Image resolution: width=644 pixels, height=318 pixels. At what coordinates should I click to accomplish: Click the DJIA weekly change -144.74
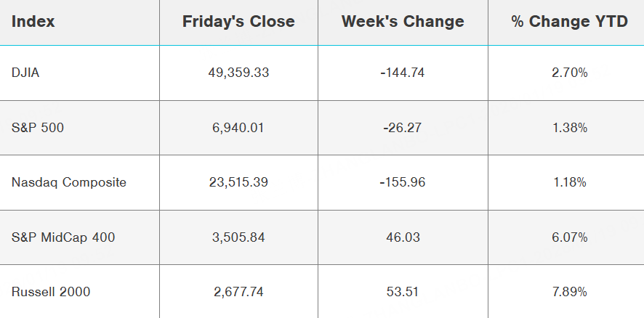pos(403,73)
